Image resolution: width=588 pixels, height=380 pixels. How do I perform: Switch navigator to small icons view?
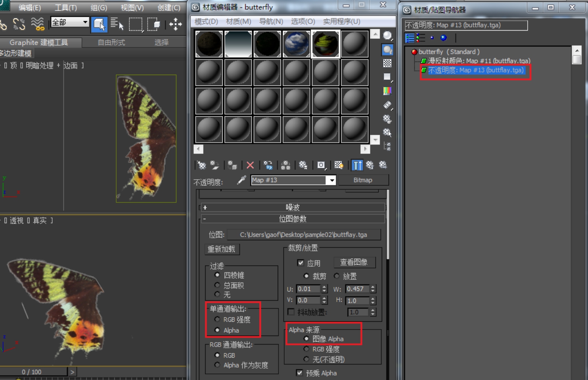(x=432, y=38)
